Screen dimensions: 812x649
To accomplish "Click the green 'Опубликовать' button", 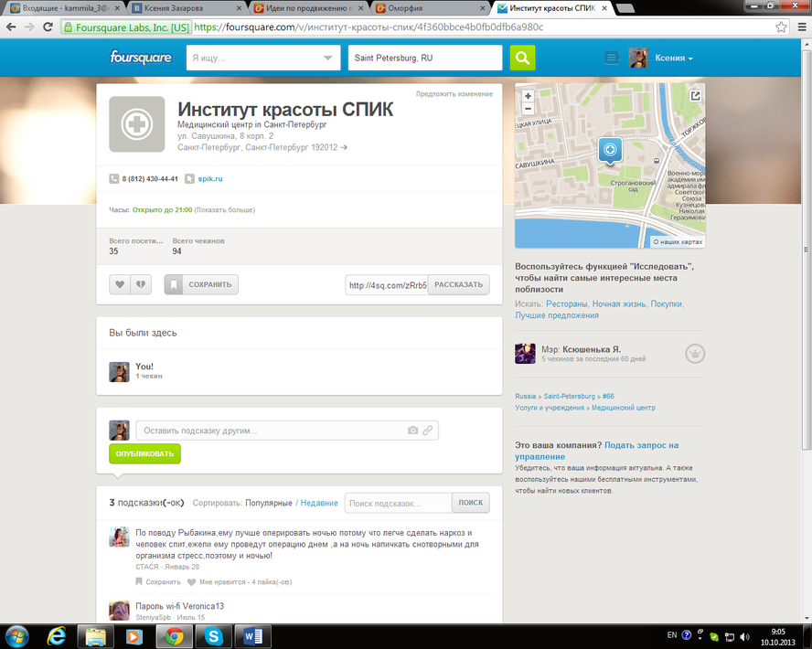I will pos(145,453).
